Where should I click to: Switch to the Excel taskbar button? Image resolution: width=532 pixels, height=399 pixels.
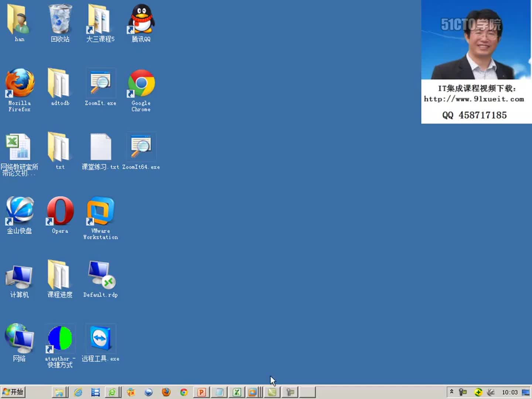click(237, 392)
